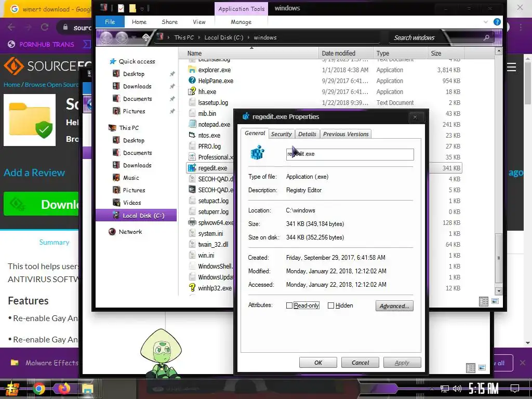Click the Music folder icon in sidebar
Screen dimensions: 532x399
click(116, 178)
